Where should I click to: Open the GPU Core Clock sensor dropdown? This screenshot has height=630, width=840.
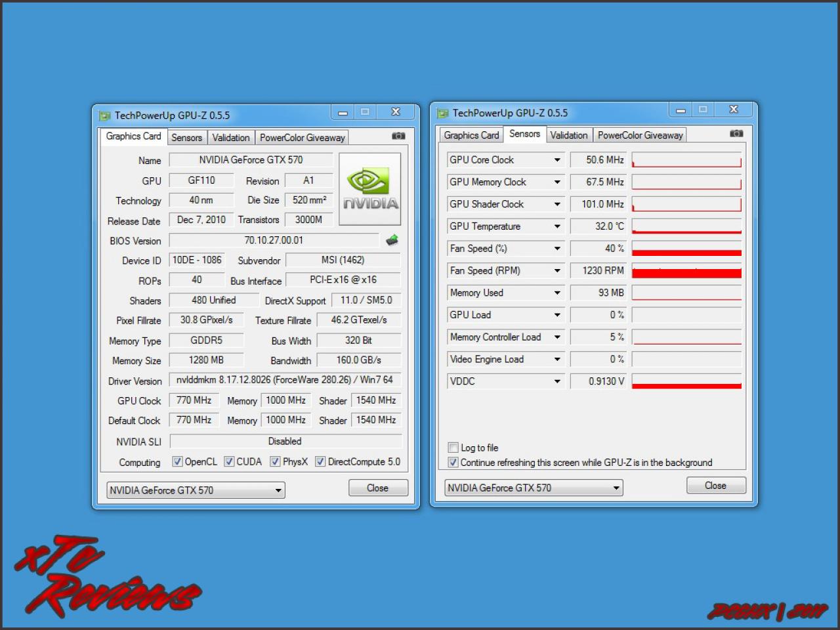pos(557,160)
